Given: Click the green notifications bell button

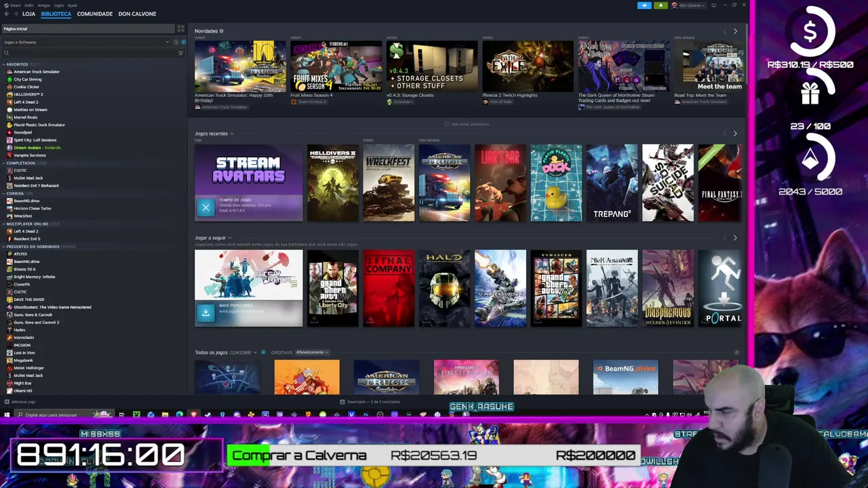Looking at the screenshot, I should (x=660, y=5).
